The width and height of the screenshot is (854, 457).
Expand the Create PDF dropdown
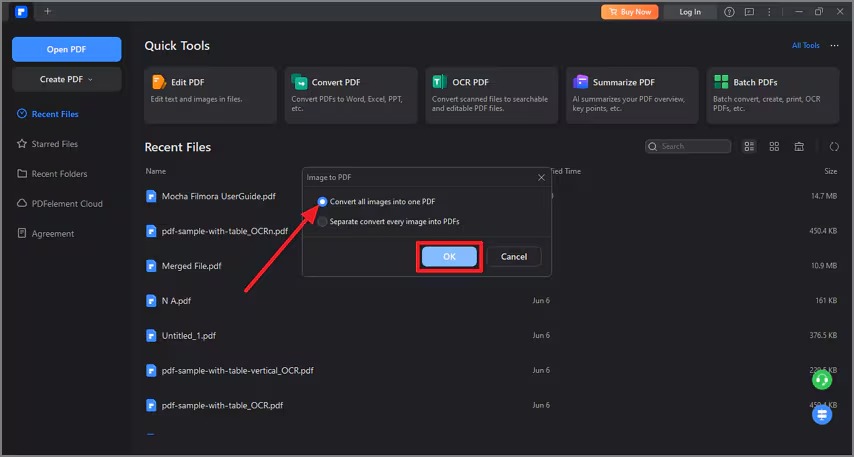coord(66,80)
